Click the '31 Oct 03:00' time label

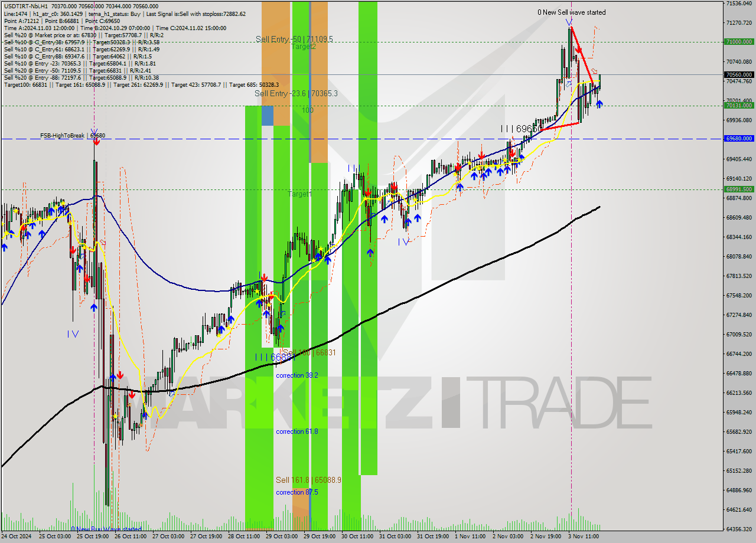[x=396, y=537]
